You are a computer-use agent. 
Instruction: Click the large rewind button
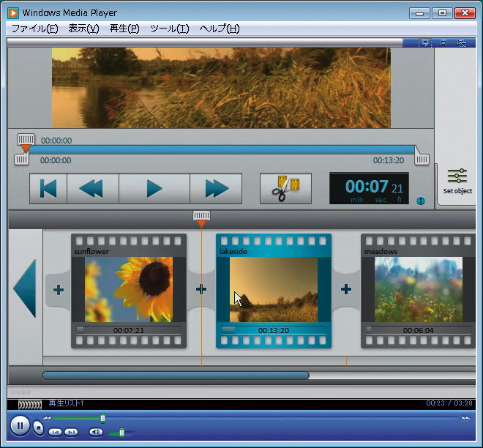93,189
